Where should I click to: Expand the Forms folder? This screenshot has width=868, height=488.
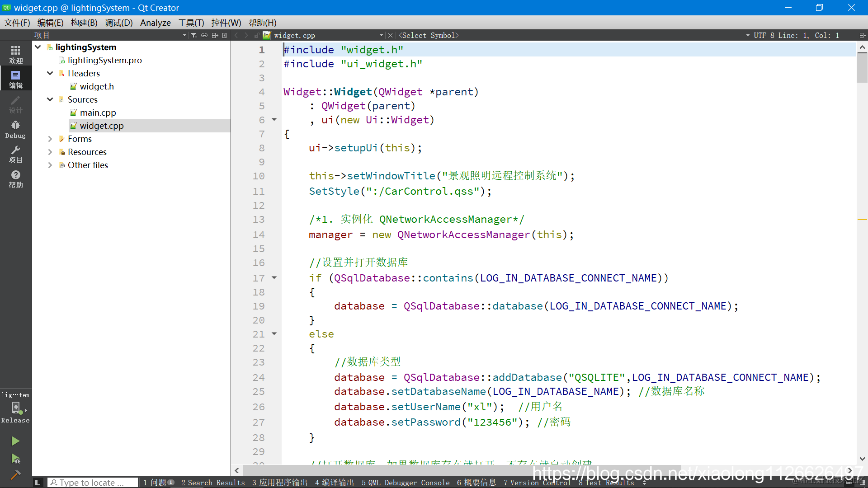coord(50,139)
